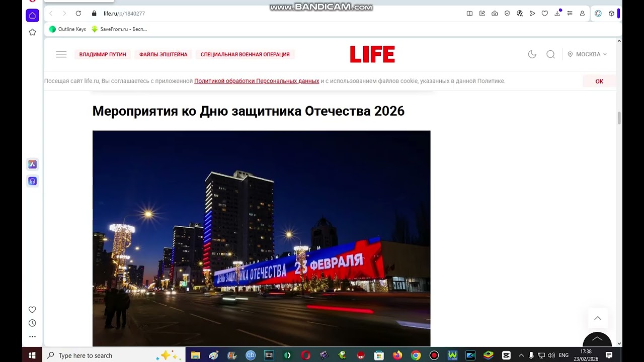This screenshot has width=644, height=362.
Task: Show hidden system tray icons
Action: pyautogui.click(x=521, y=355)
